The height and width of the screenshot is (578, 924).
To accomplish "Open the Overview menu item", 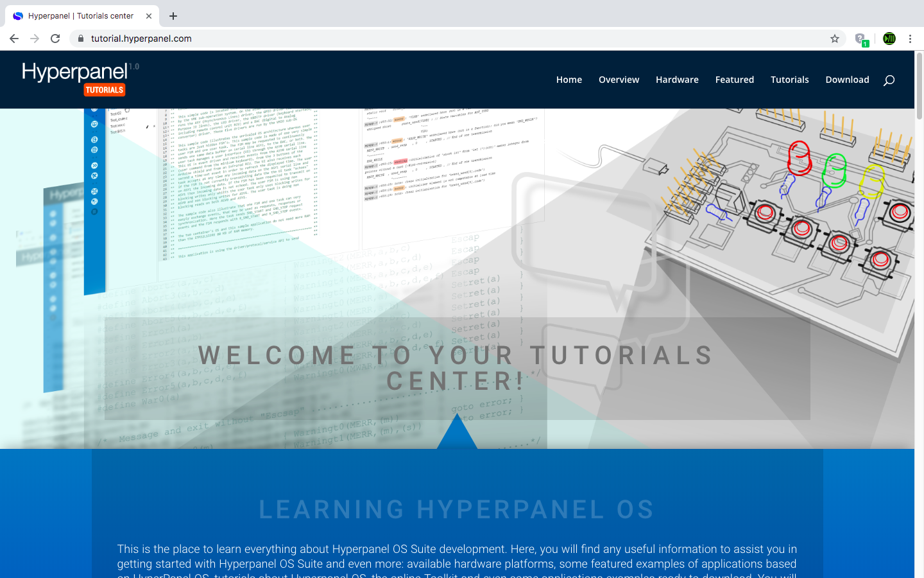I will 619,80.
